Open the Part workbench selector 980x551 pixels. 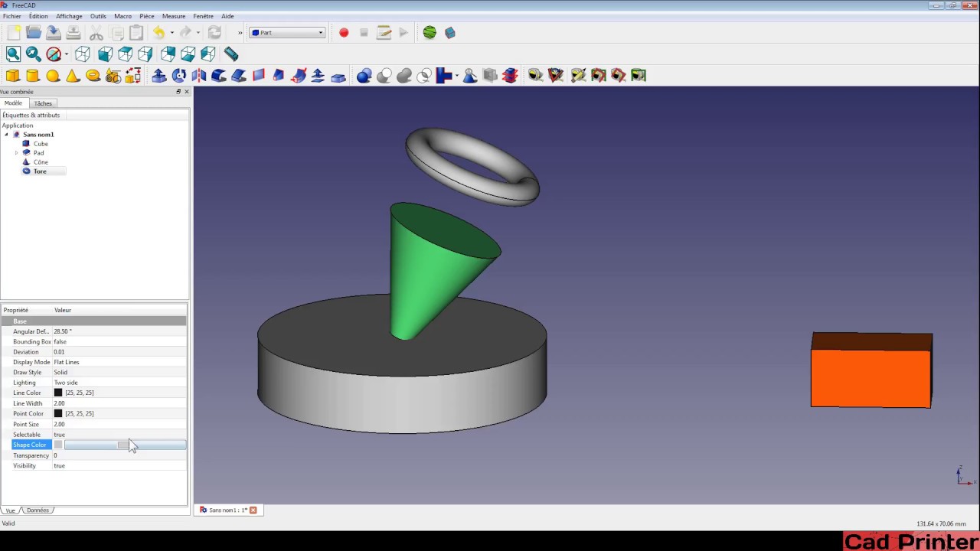(287, 32)
